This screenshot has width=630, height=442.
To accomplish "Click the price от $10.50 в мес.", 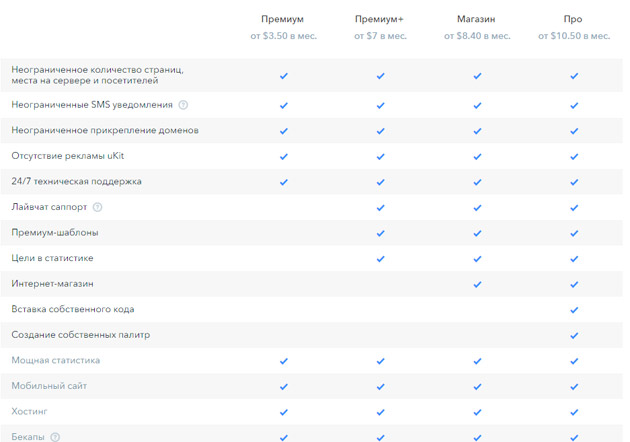I will point(574,36).
